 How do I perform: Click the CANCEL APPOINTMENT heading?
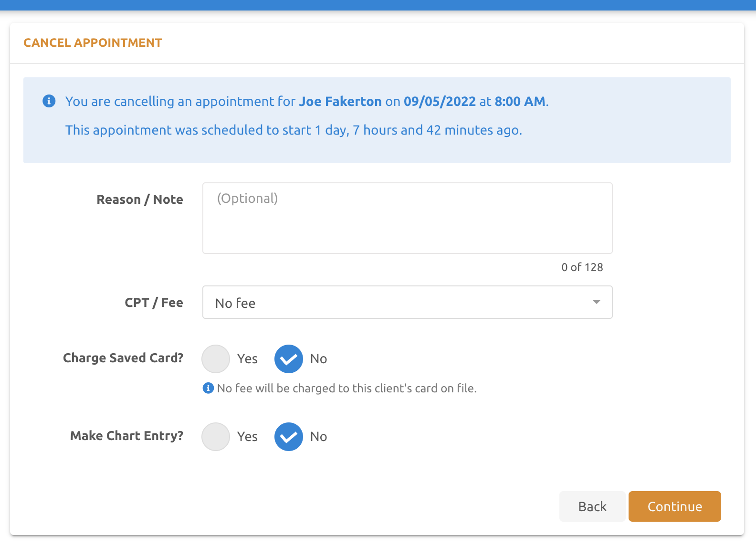(93, 42)
